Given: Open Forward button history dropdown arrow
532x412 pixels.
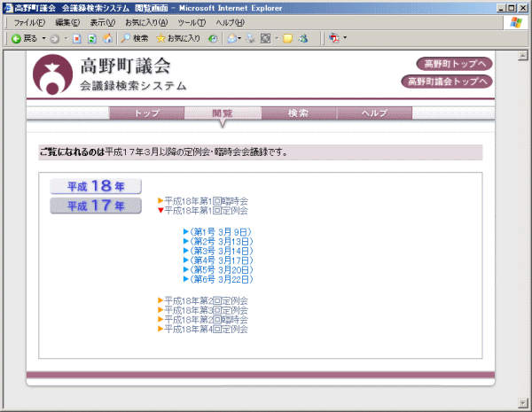Looking at the screenshot, I should point(66,39).
